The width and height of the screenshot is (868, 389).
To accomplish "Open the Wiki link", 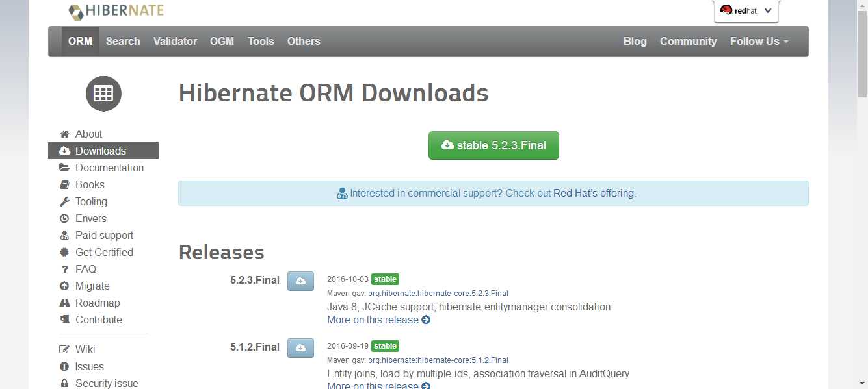I will (x=85, y=349).
